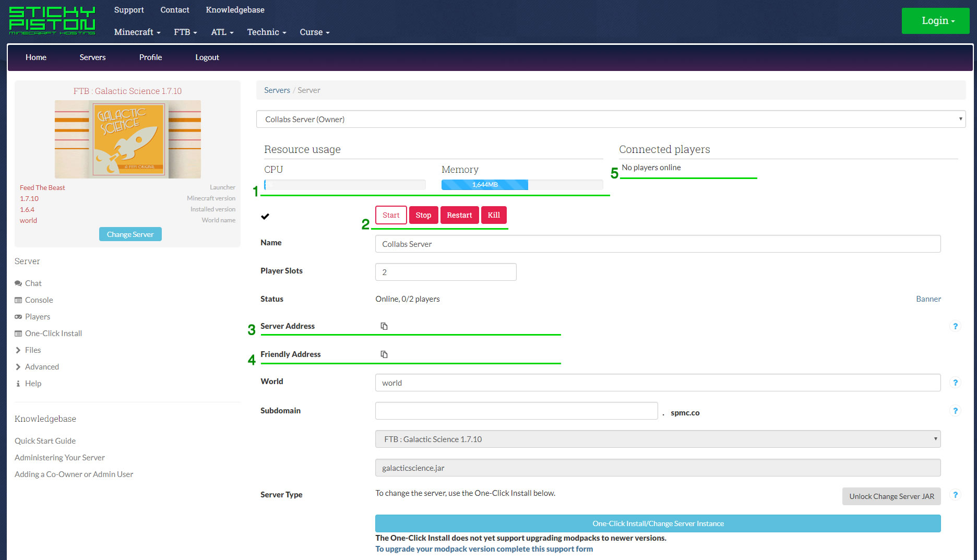
Task: Go to the Home tab
Action: click(36, 57)
